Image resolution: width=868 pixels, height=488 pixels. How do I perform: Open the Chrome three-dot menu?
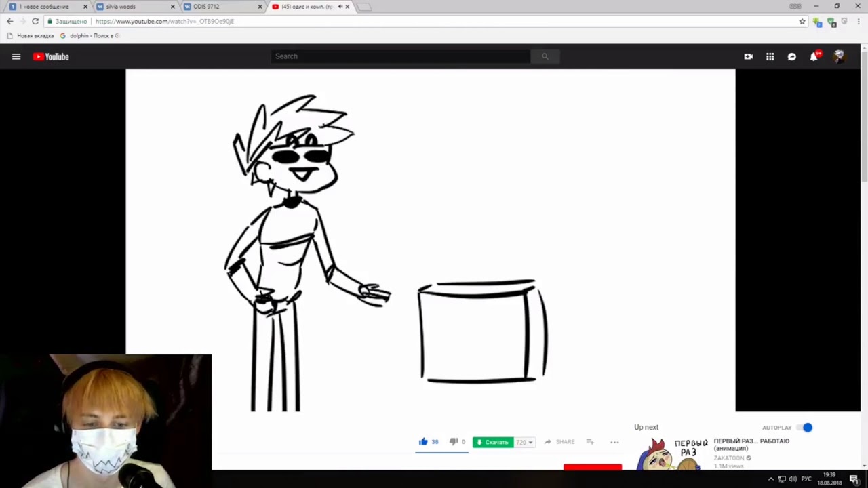pyautogui.click(x=859, y=21)
